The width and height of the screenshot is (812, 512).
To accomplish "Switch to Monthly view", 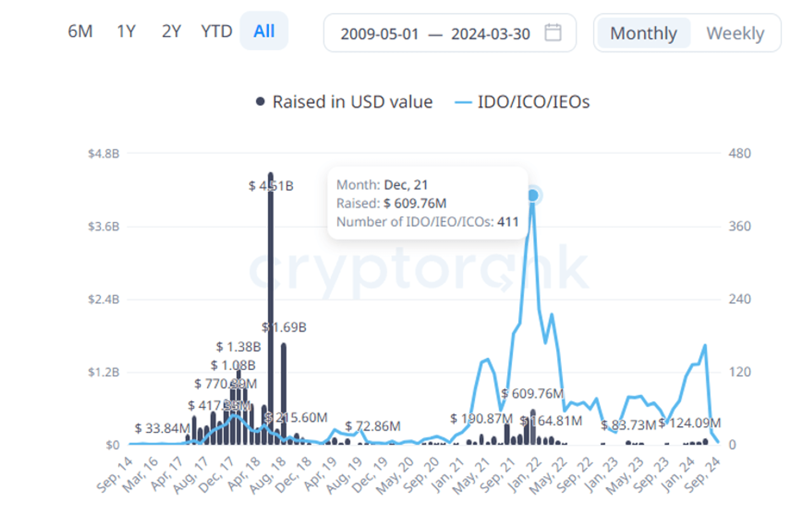I will point(644,33).
